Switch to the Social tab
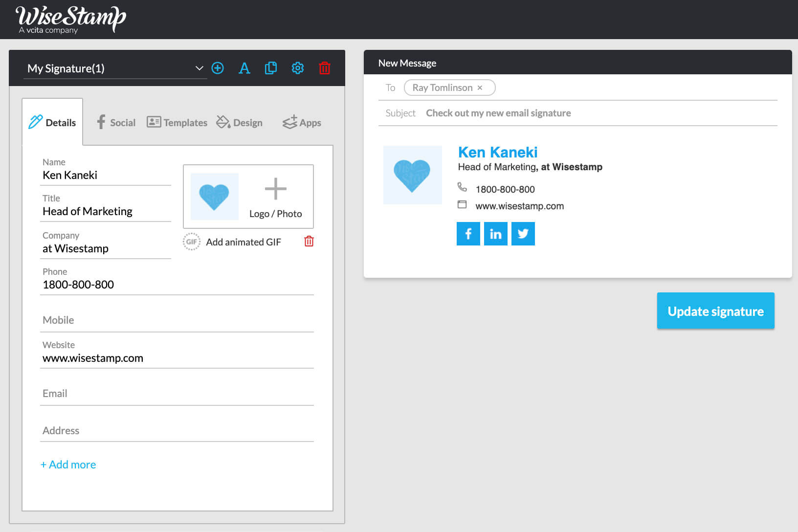The width and height of the screenshot is (798, 532). pyautogui.click(x=116, y=122)
